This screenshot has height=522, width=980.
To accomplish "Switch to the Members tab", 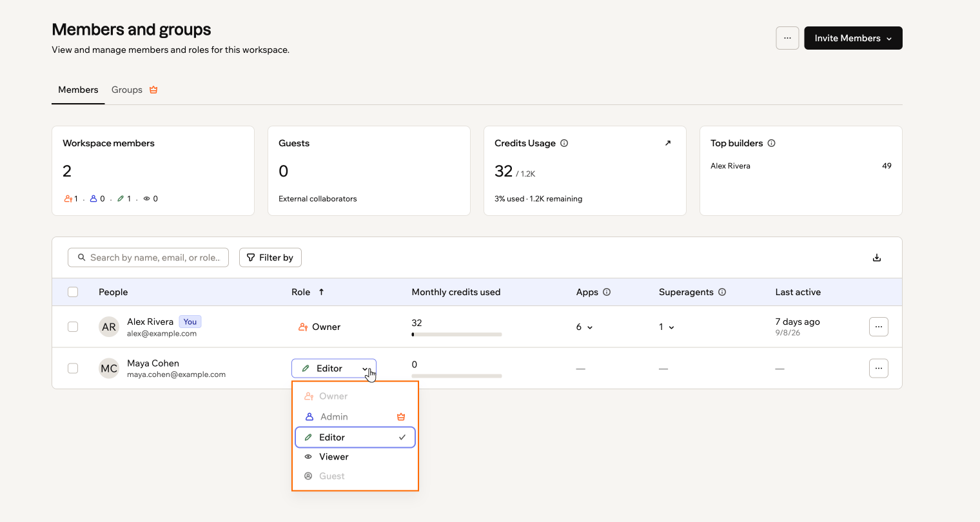I will click(78, 90).
